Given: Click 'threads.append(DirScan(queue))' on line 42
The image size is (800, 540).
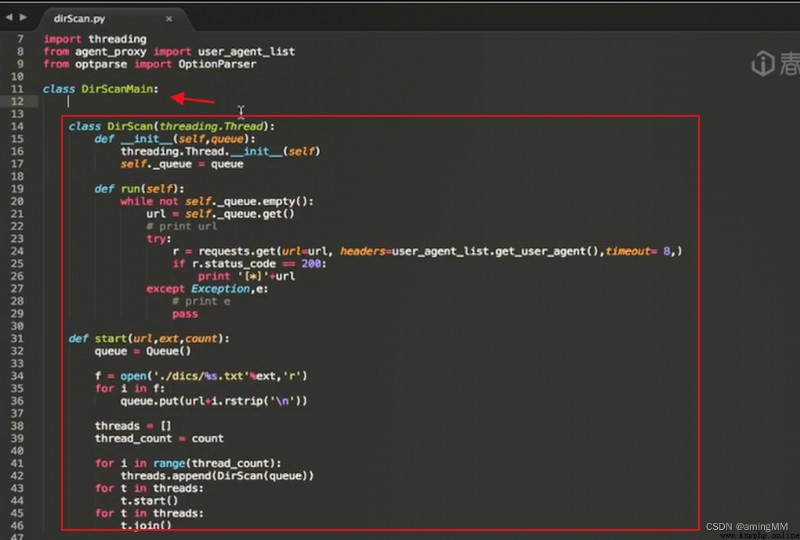Looking at the screenshot, I should 217,476.
